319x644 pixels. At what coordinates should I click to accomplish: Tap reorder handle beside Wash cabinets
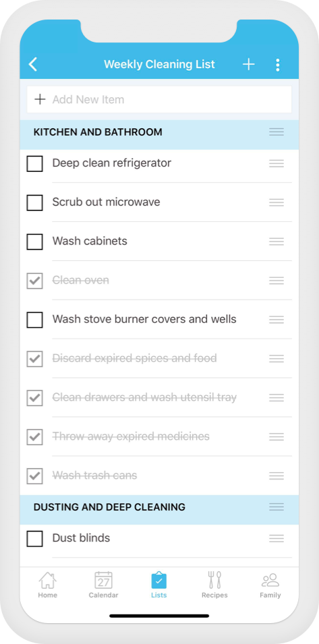277,241
